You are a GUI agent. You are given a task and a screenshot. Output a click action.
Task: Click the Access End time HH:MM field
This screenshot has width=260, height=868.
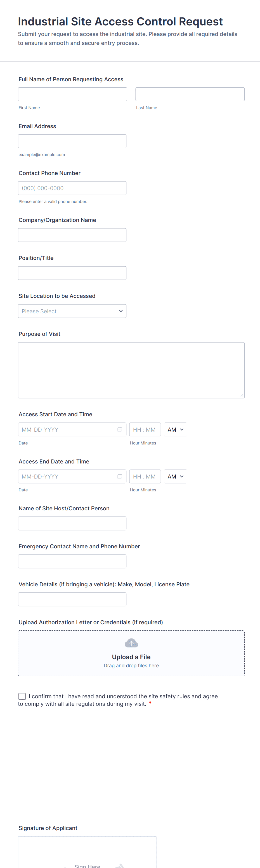coord(145,477)
